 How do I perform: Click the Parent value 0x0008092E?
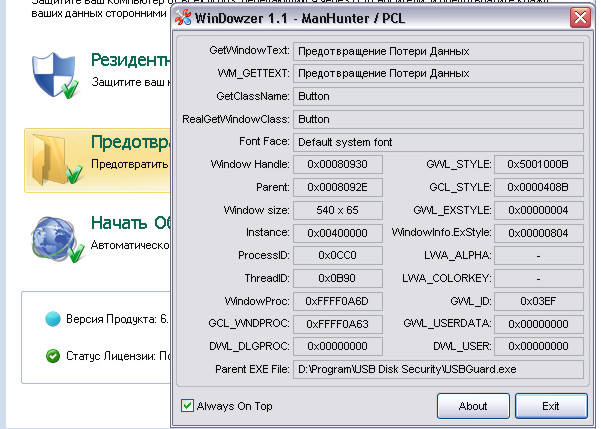click(x=338, y=187)
